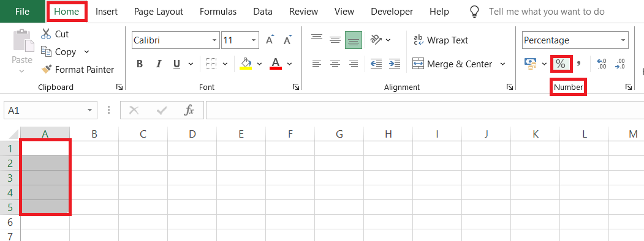Toggle Wrap Text
644x241 pixels.
[x=441, y=40]
